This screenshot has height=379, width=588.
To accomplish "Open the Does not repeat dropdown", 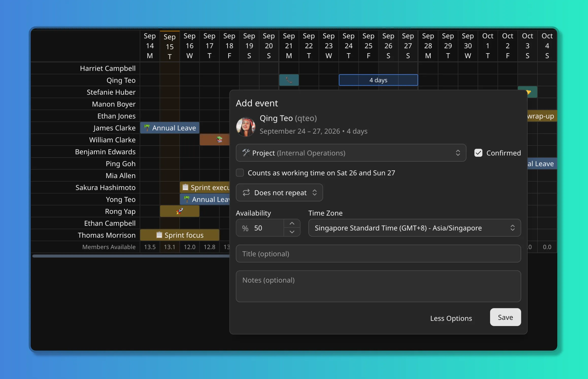I will click(279, 193).
